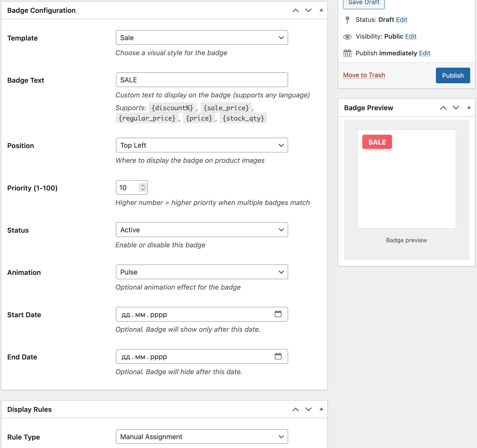Collapse the Badge Preview panel
477x448 pixels.
click(469, 107)
